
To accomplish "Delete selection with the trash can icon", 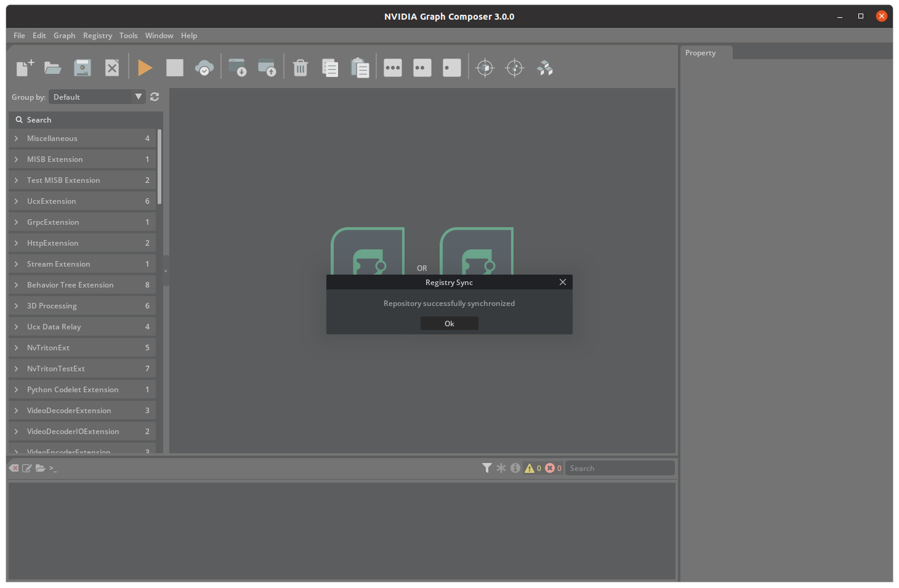I will click(x=300, y=68).
